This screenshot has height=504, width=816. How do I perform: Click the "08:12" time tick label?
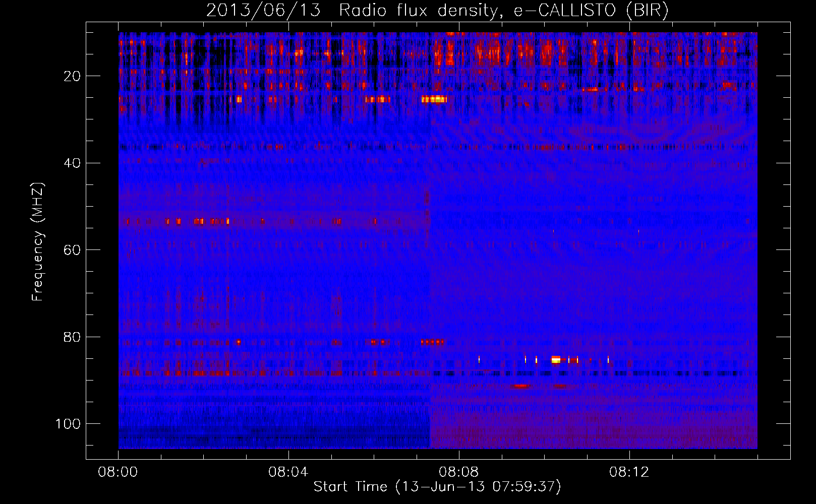(x=629, y=472)
